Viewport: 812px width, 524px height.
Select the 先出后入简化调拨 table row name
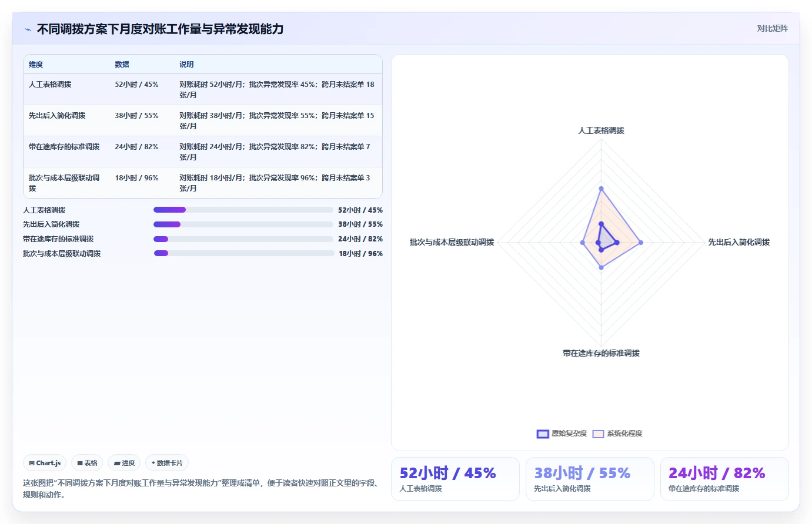coord(57,116)
